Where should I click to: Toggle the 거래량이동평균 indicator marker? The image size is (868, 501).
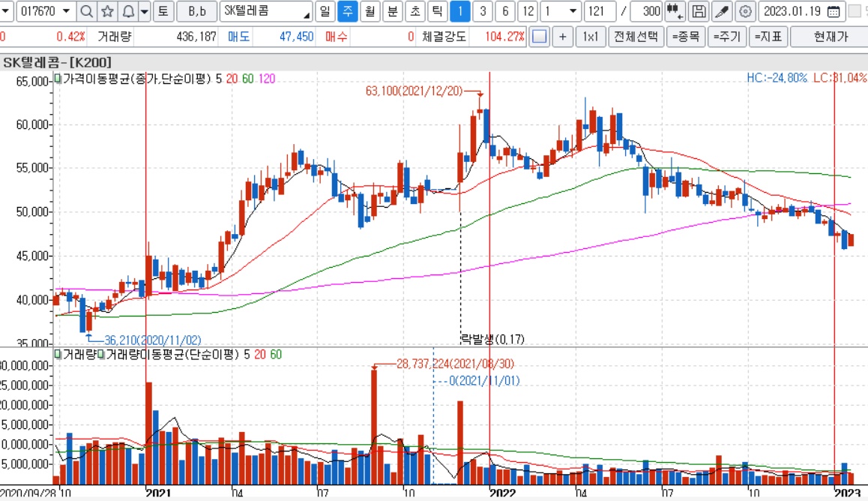(x=100, y=354)
